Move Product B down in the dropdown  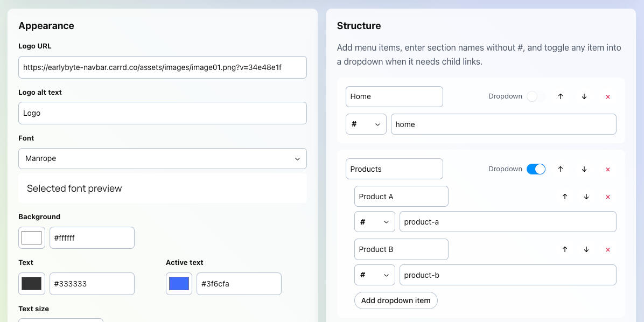tap(586, 249)
